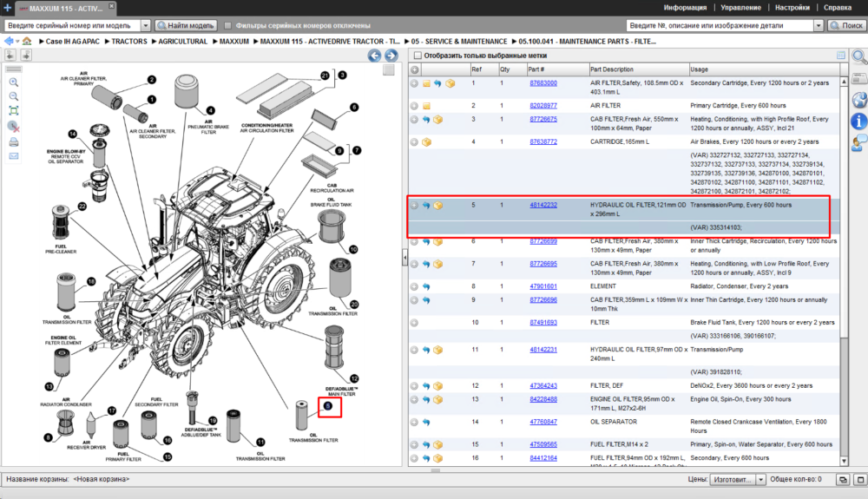Add row 13 engine oil filter to basket
Image resolution: width=868 pixels, height=499 pixels.
[x=414, y=399]
